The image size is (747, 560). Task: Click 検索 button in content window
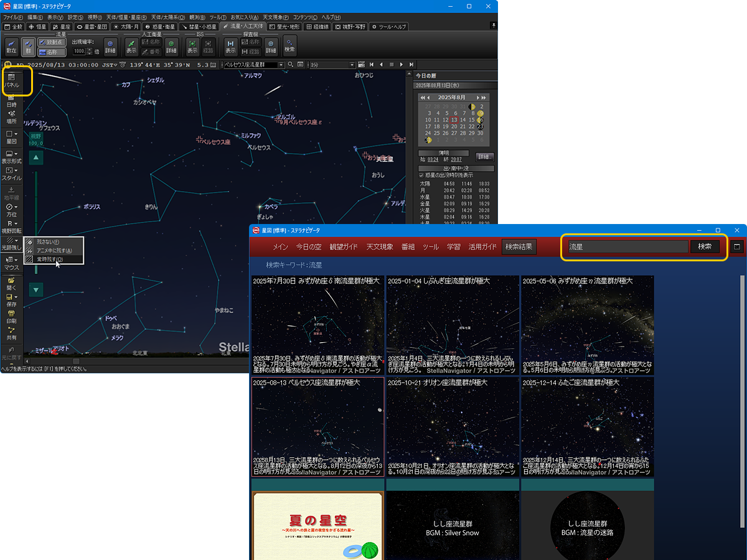[705, 246]
